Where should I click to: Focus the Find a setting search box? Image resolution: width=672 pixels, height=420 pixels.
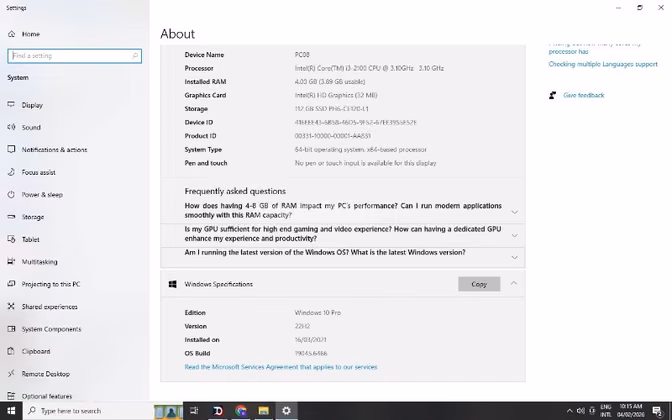[x=75, y=56]
